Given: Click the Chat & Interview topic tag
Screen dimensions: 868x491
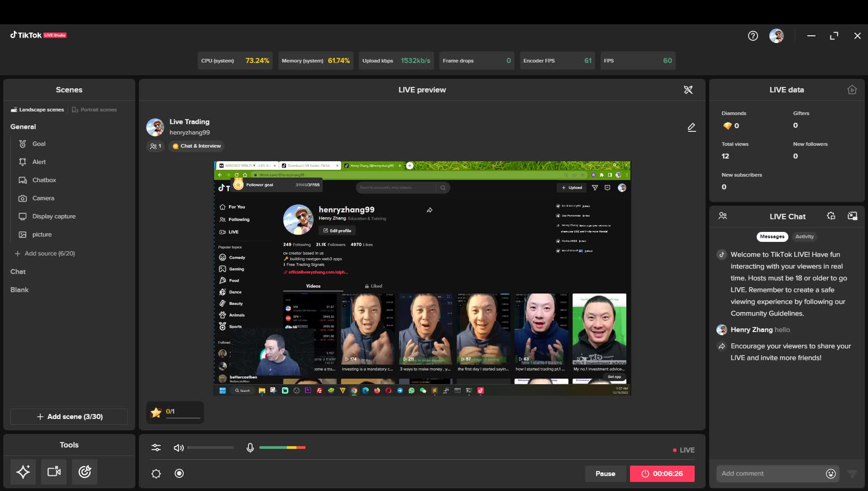Looking at the screenshot, I should click(x=197, y=146).
